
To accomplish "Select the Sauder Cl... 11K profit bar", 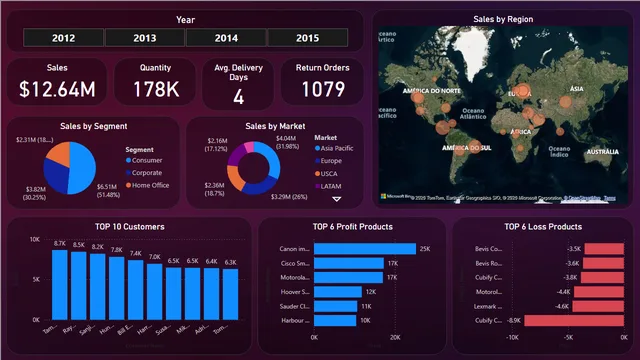I will (x=336, y=306).
